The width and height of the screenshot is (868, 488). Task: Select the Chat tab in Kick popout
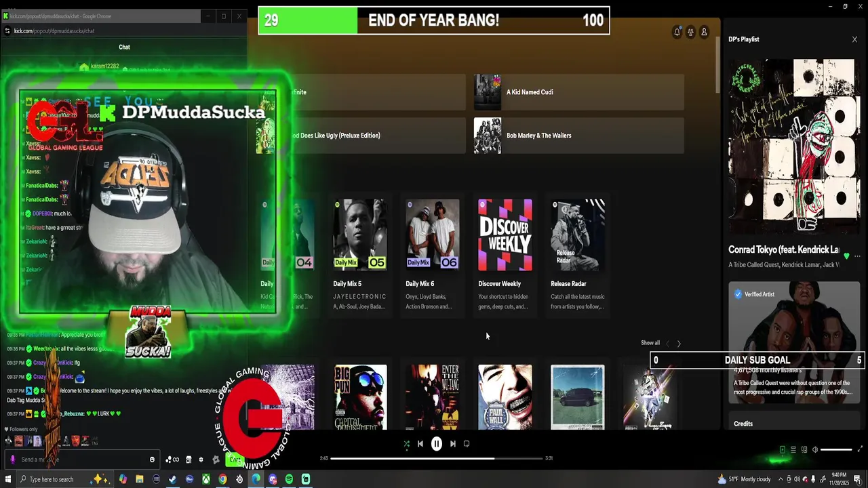(124, 47)
